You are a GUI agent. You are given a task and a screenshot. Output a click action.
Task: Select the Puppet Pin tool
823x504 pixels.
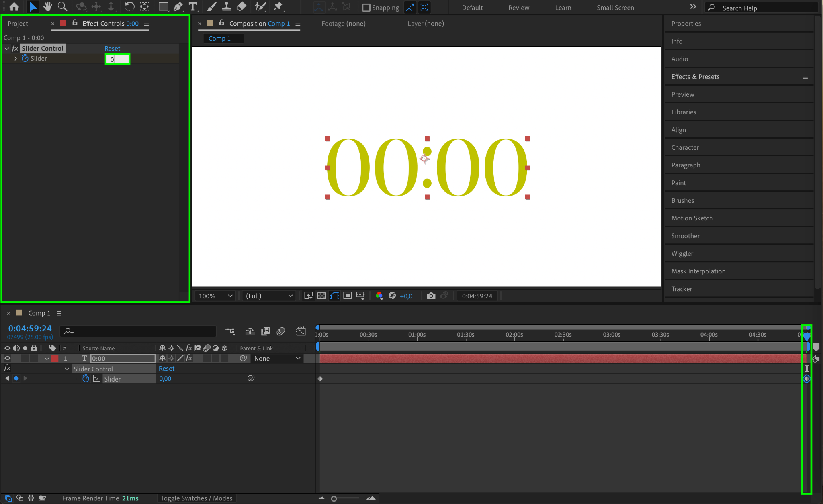click(x=278, y=7)
